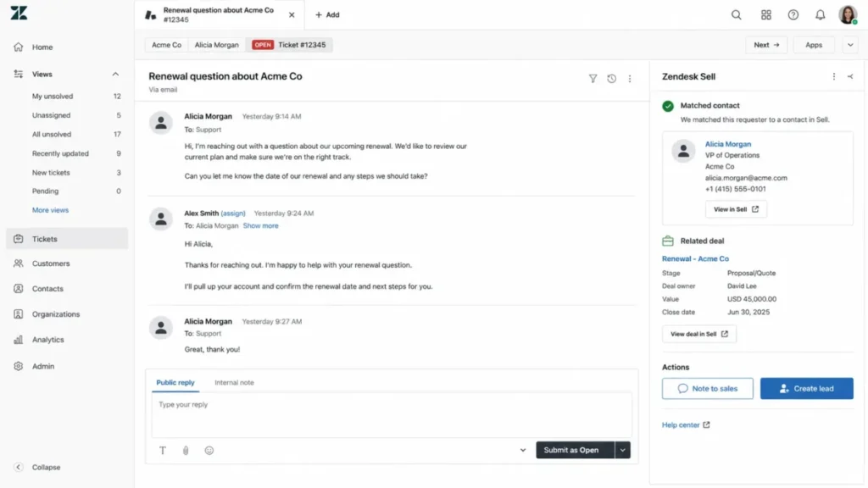Show ticket events history clock icon
The width and height of the screenshot is (868, 488).
point(612,79)
